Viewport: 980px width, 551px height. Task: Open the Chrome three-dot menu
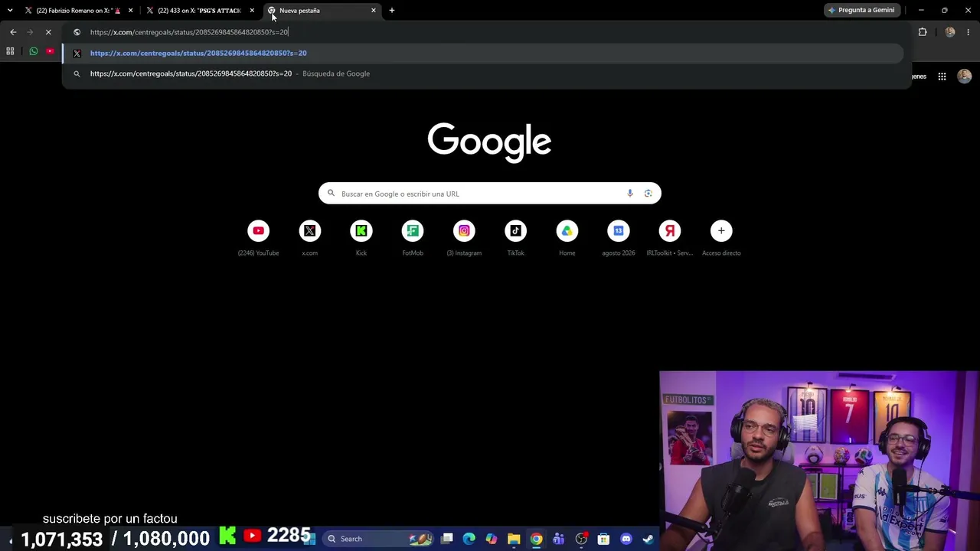pos(969,32)
